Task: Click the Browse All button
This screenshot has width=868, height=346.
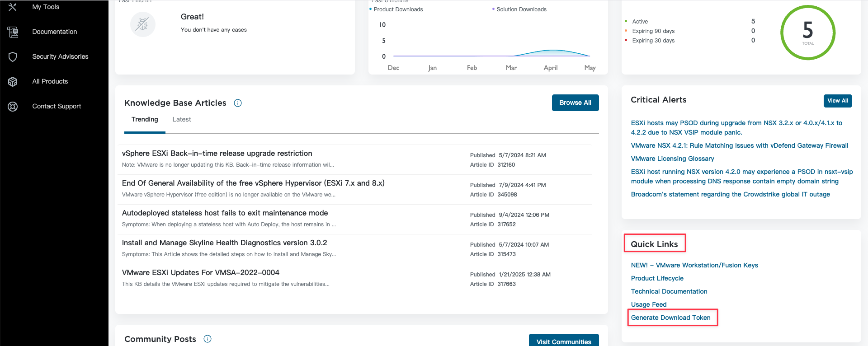Action: (x=575, y=103)
